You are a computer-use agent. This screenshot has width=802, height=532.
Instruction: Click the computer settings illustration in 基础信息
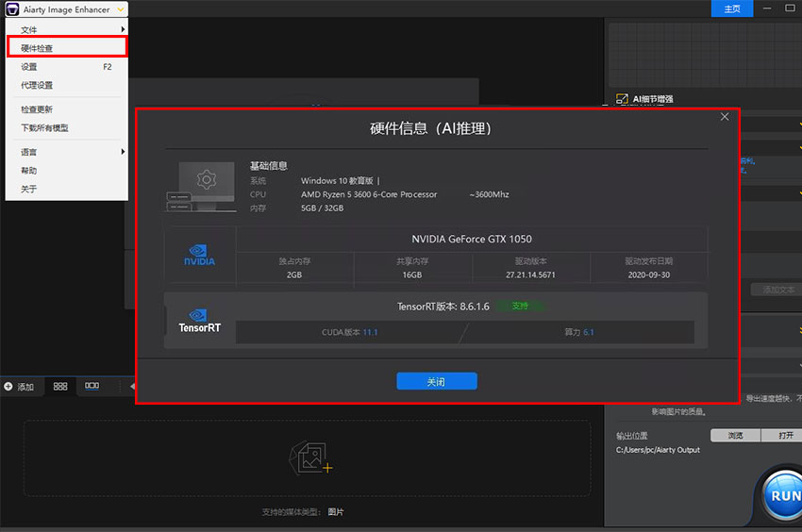202,186
